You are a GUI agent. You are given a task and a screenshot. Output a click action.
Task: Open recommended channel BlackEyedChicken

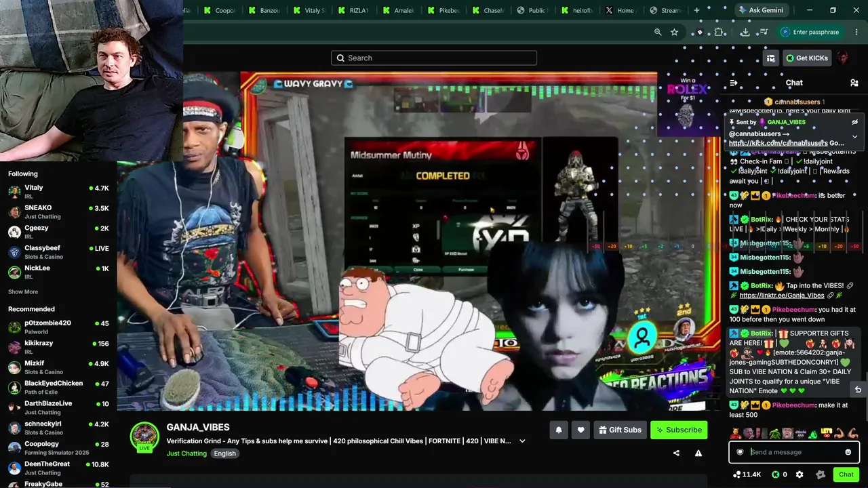coord(58,388)
